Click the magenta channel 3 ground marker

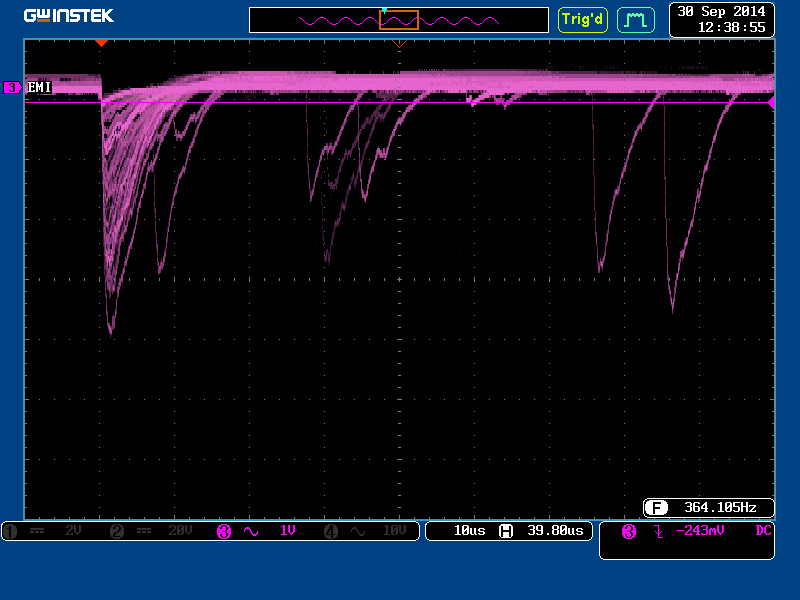point(12,88)
